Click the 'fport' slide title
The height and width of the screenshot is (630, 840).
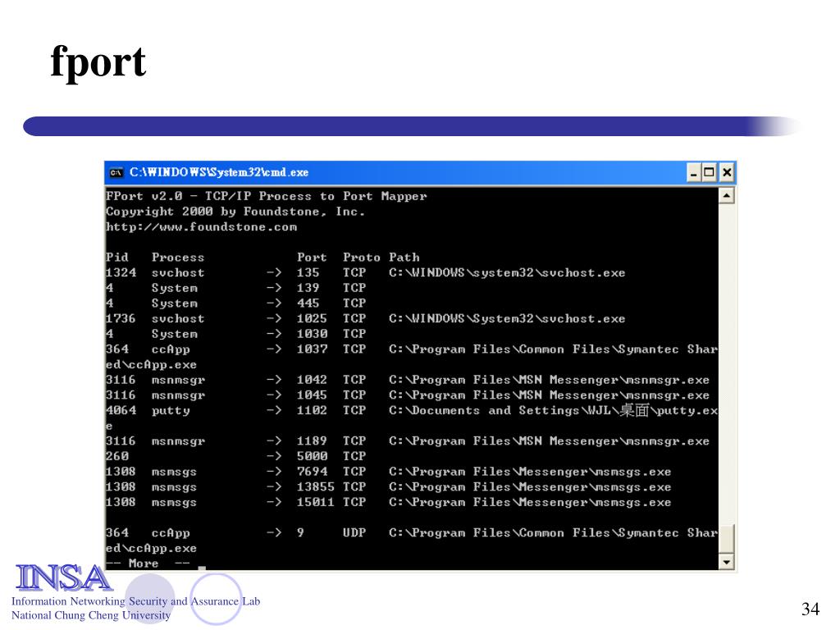(x=98, y=62)
